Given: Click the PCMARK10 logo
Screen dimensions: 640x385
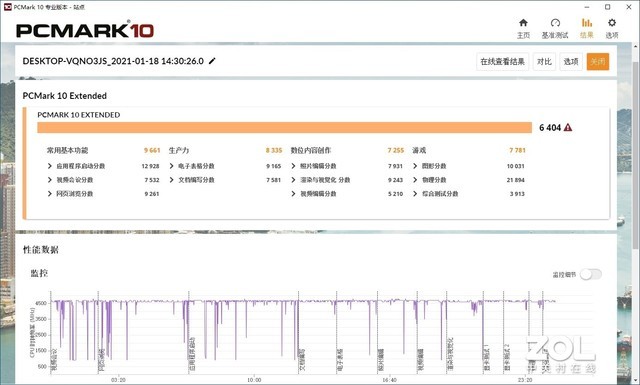Looking at the screenshot, I should pyautogui.click(x=85, y=30).
